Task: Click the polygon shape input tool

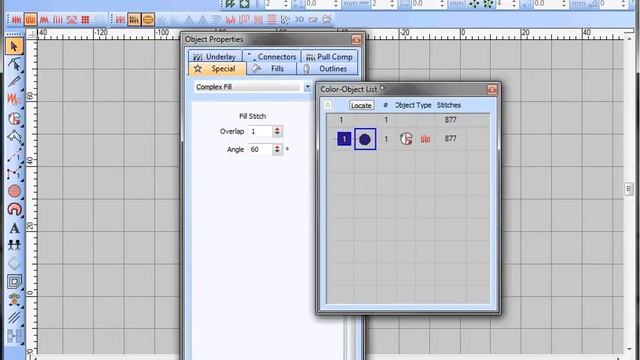Action: (x=14, y=137)
